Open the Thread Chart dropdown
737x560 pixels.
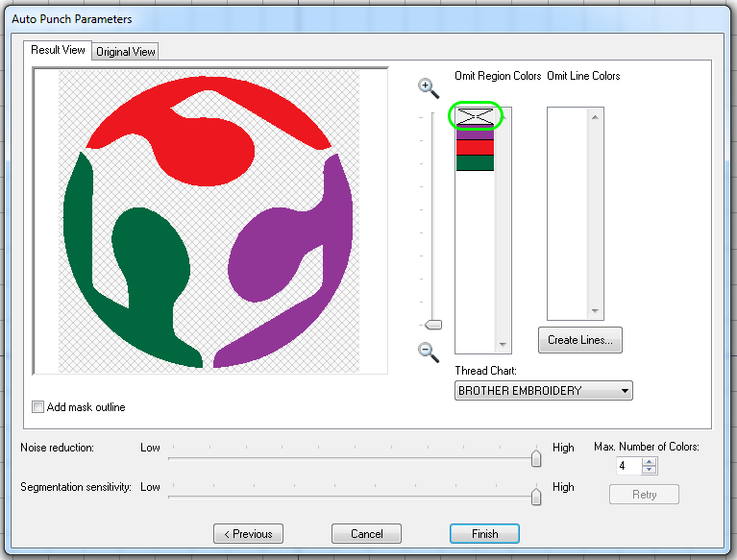coord(543,390)
